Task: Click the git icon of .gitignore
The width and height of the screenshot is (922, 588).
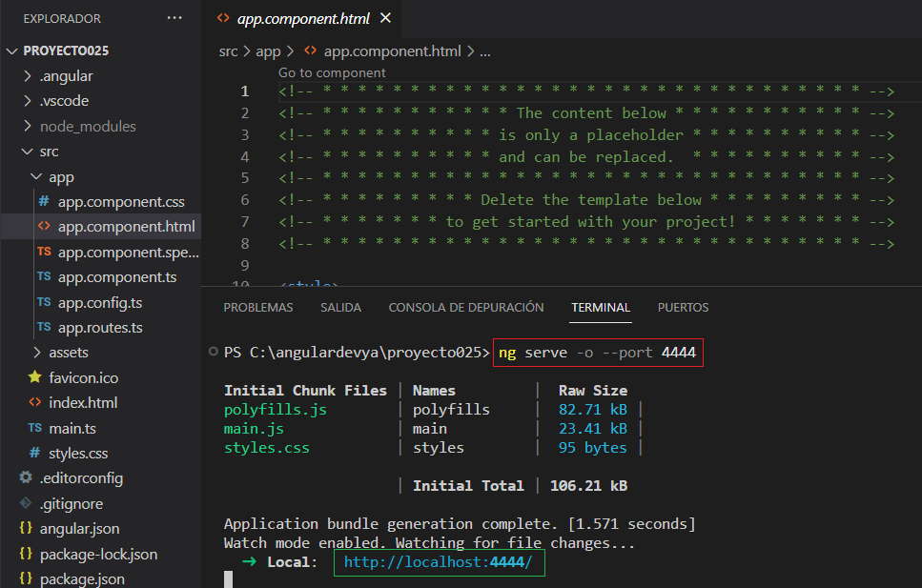Action: 26,503
